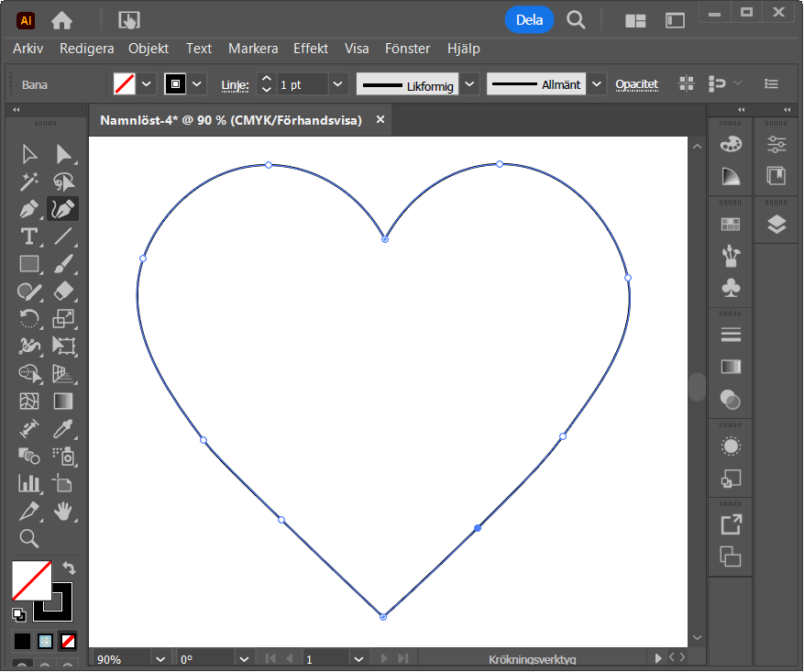Click the large fill color swatch
The image size is (804, 672).
pyautogui.click(x=30, y=581)
